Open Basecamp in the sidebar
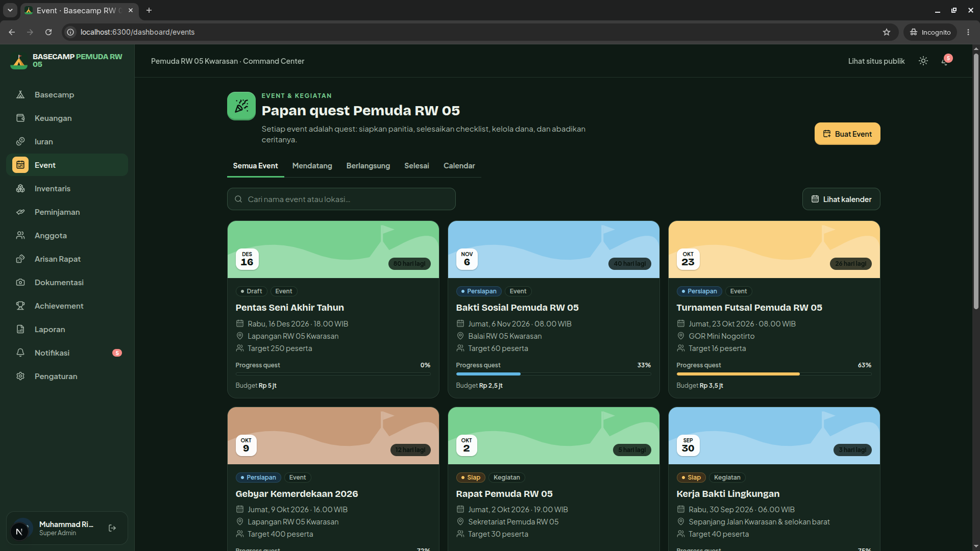 click(x=67, y=95)
